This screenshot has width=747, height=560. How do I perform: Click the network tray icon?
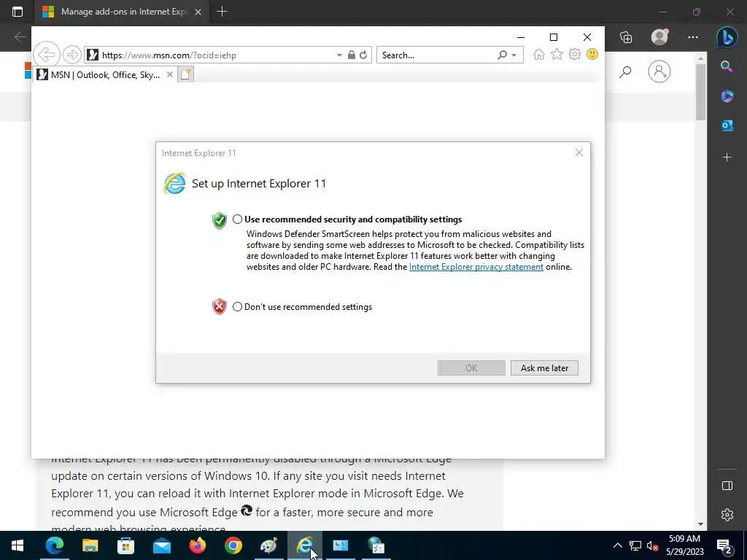click(x=635, y=546)
